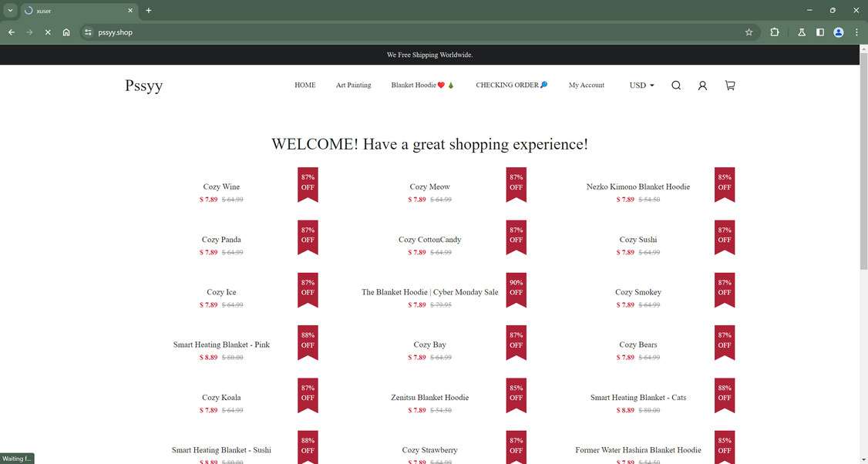Click the $8.89 price under Smart Heating Blanket - Cats
Viewport: 868px width, 464px height.
point(625,410)
